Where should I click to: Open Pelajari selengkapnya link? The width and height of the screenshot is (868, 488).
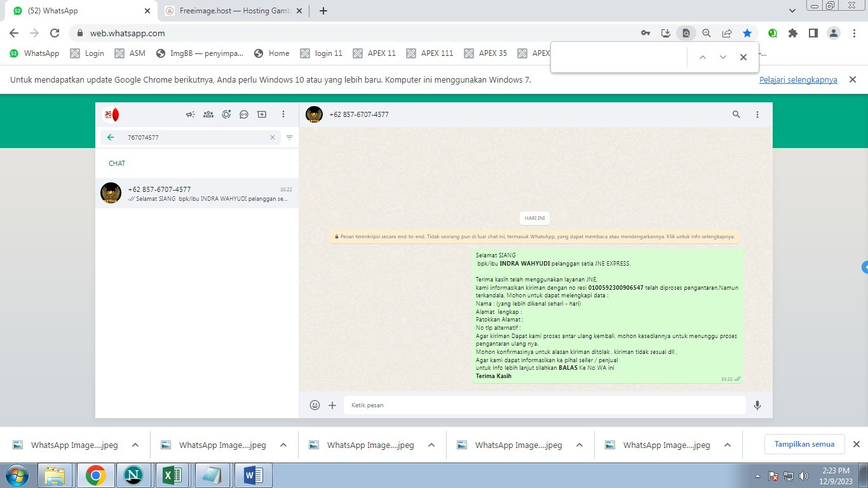[x=798, y=80]
